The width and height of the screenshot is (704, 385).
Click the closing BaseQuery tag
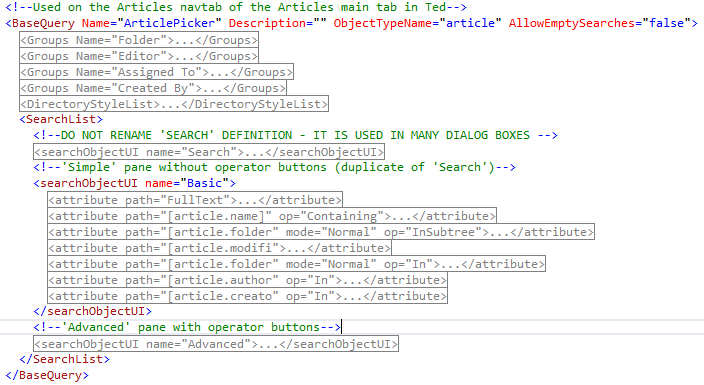pyautogui.click(x=47, y=375)
